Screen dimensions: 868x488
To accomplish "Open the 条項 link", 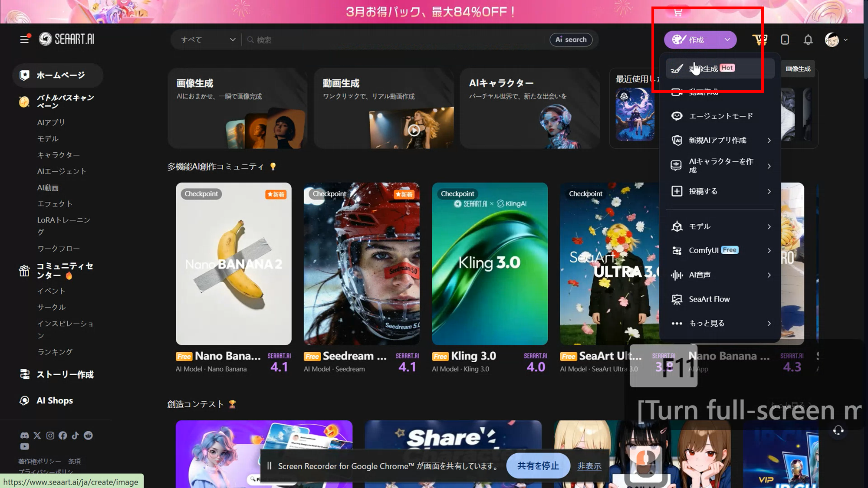I will pyautogui.click(x=74, y=461).
